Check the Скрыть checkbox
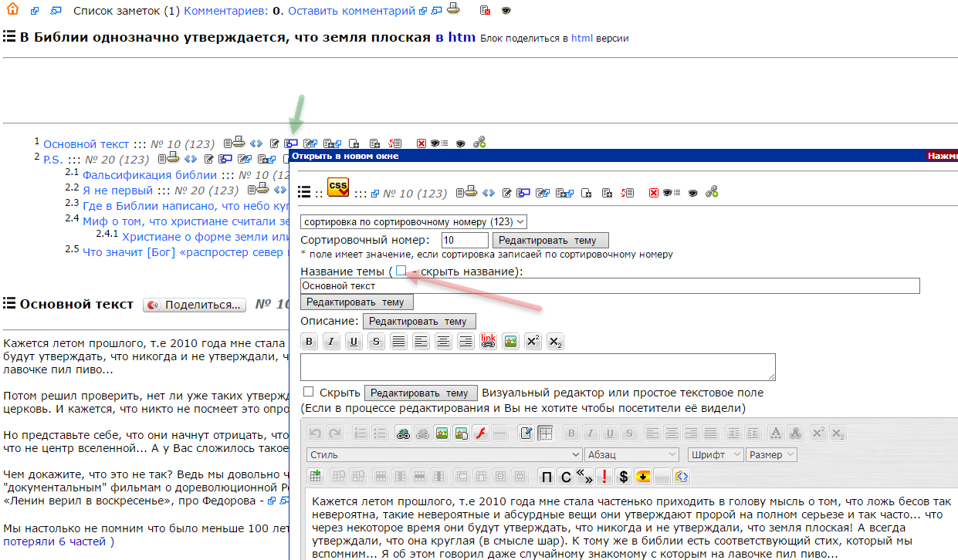The width and height of the screenshot is (958, 560). 309,392
